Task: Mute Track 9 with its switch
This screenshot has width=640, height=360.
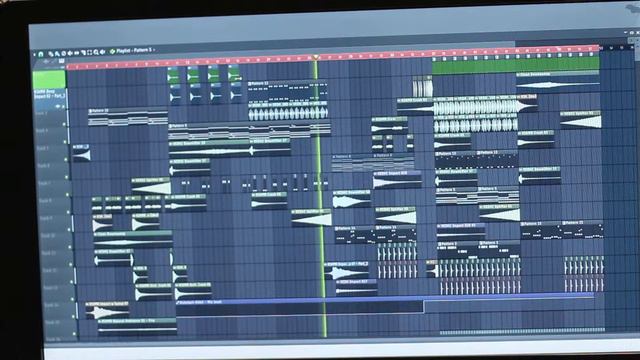Action: click(69, 230)
